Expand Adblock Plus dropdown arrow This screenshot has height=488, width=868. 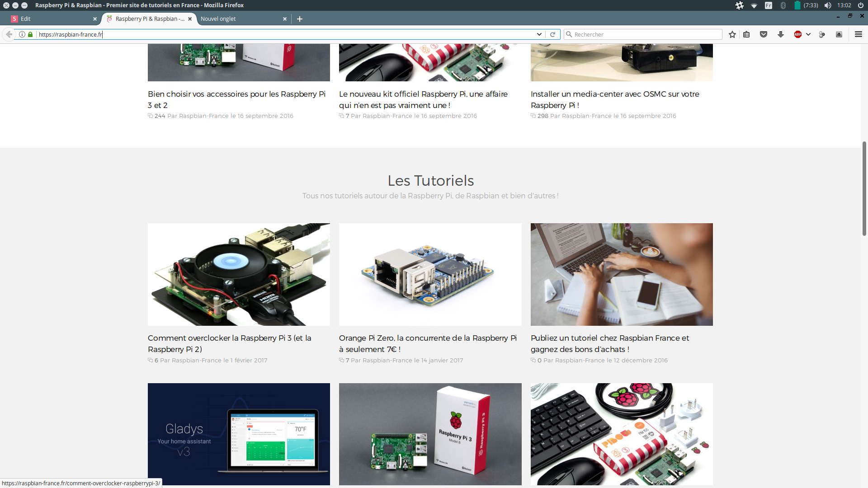pyautogui.click(x=808, y=34)
